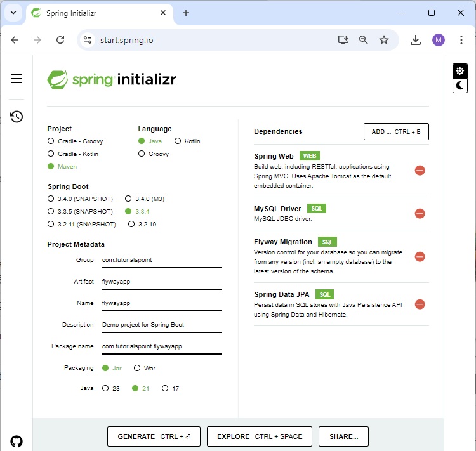Close the Spring Initializr tab
Screen dimensions: 476x451
pyautogui.click(x=163, y=13)
